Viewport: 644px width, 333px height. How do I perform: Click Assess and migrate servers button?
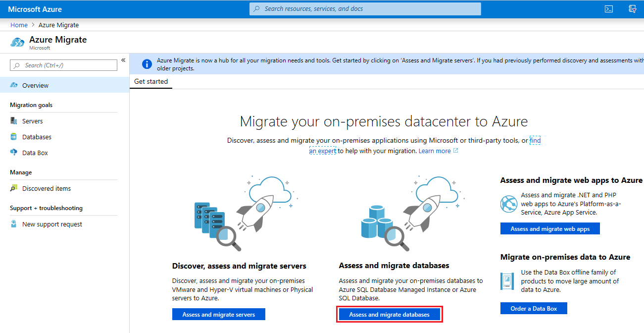coord(219,314)
